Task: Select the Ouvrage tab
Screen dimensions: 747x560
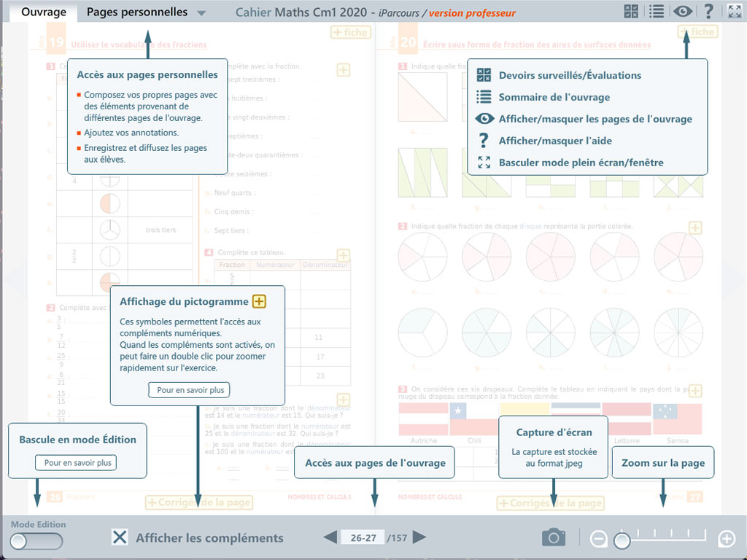Action: point(44,12)
